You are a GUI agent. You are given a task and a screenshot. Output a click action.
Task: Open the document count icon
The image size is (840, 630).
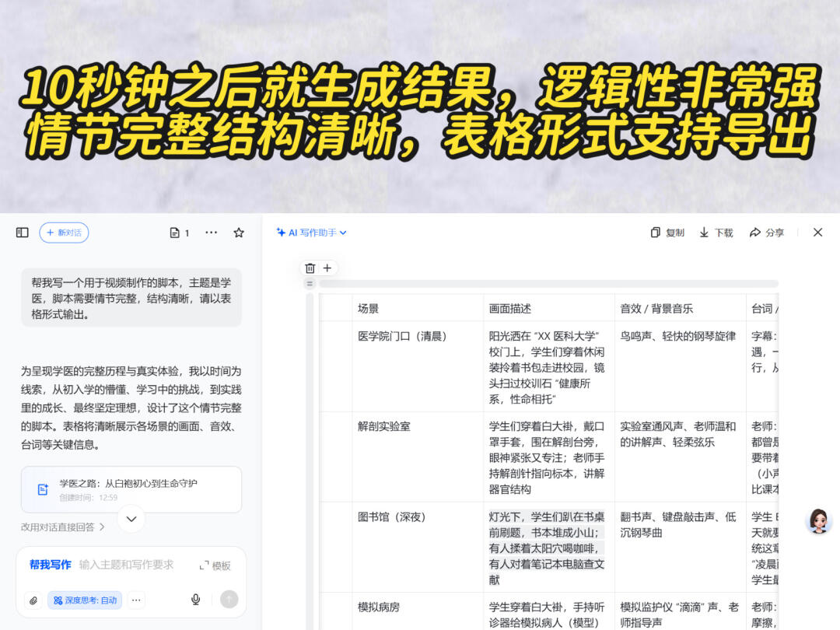click(180, 233)
